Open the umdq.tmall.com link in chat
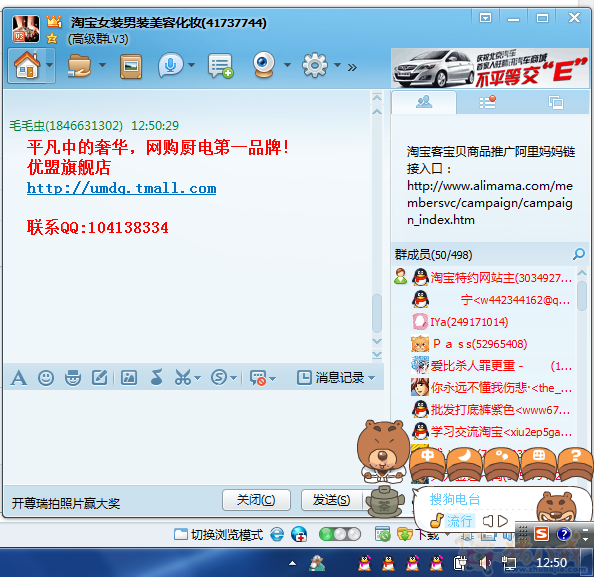Screen dimensions: 594x577 122,188
